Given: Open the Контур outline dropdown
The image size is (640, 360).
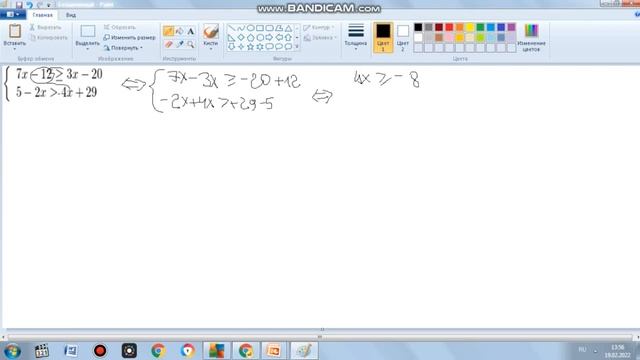Looking at the screenshot, I should pos(319,27).
